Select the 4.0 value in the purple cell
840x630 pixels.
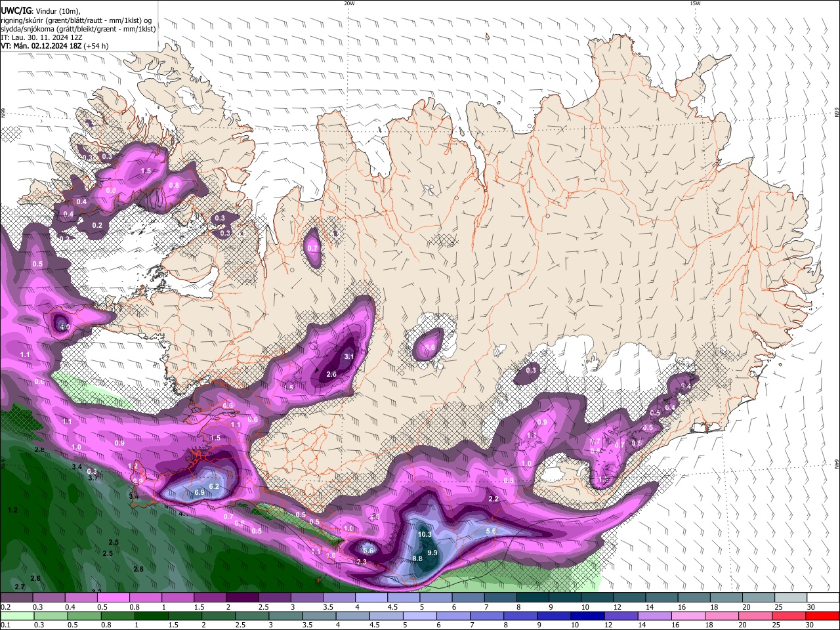(x=64, y=326)
